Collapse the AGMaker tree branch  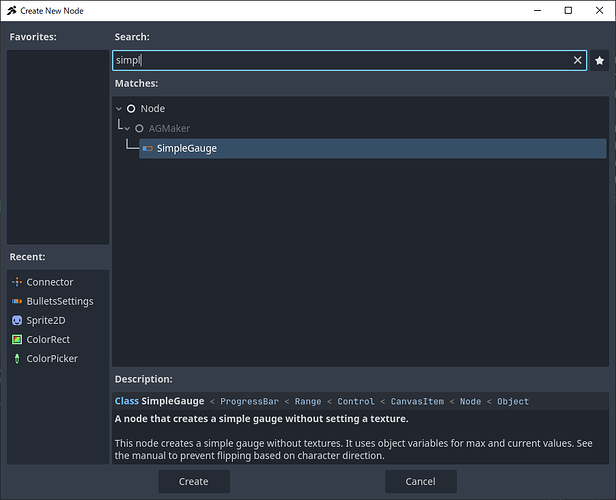[x=127, y=128]
